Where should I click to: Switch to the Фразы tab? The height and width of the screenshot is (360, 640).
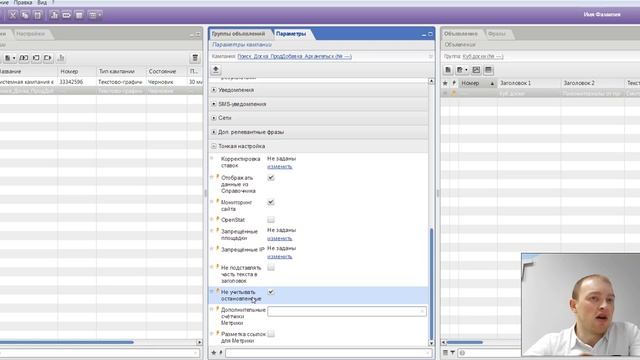coord(497,34)
